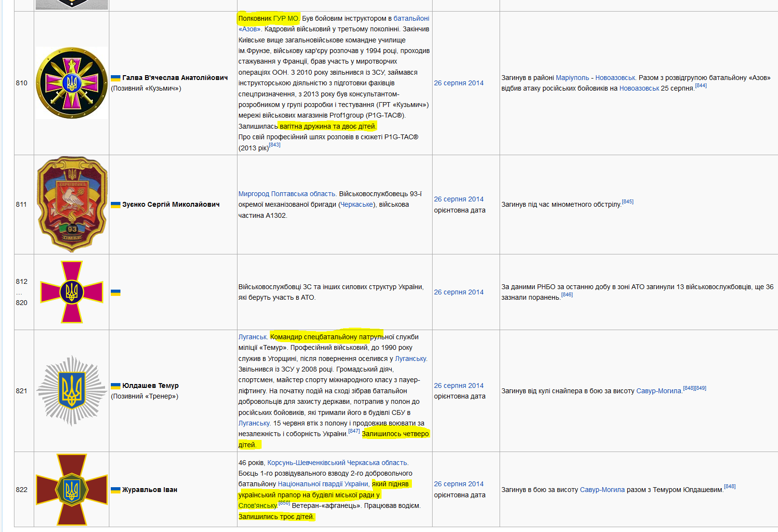The height and width of the screenshot is (532, 778).
Task: Click the Ukrainian flag next to Журавльов Іван
Action: [x=116, y=490]
